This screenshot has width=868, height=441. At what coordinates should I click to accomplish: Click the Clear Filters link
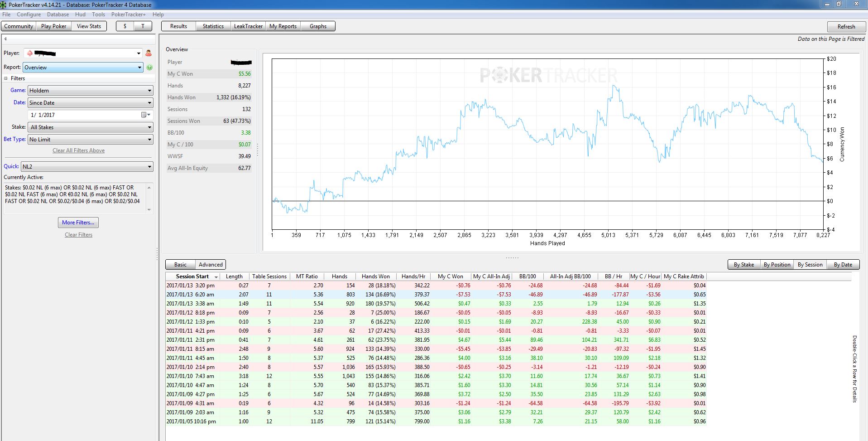tap(78, 235)
